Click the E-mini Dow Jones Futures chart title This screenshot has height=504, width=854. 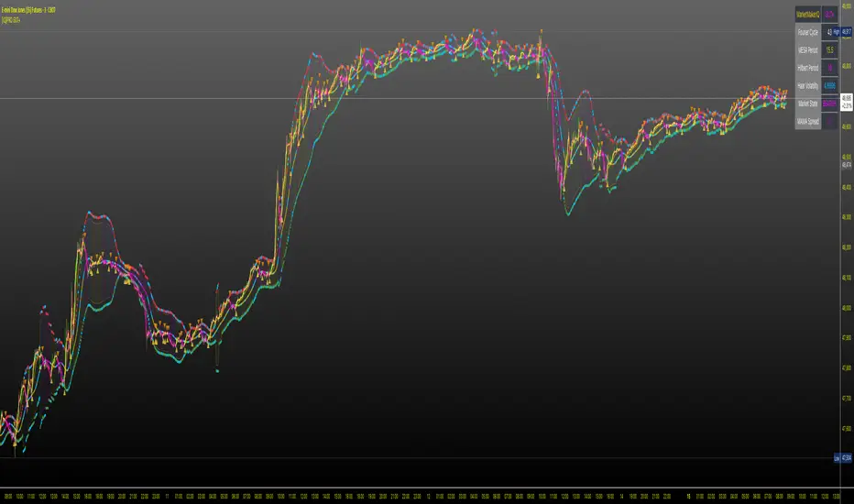coord(28,10)
